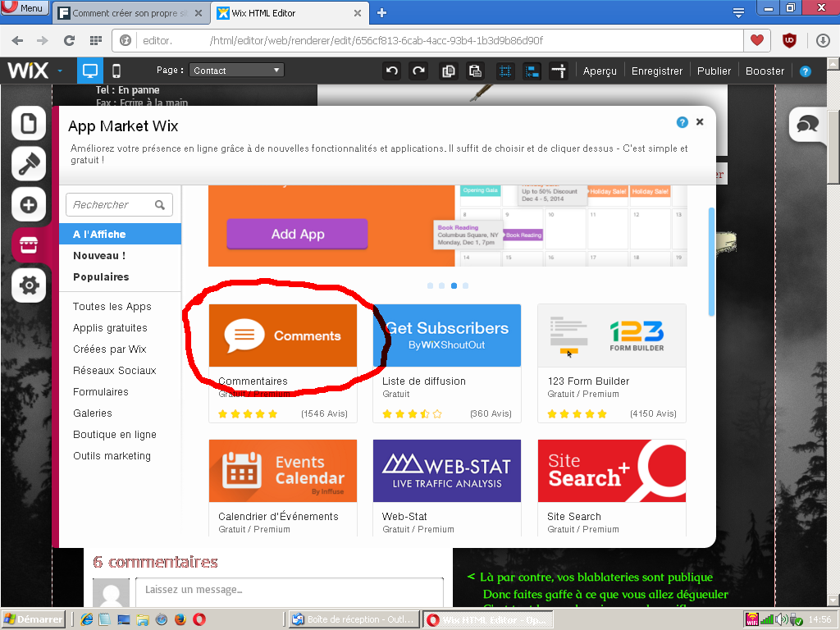Open Opera Speed Dial grid icon
This screenshot has height=630, width=840.
click(96, 40)
